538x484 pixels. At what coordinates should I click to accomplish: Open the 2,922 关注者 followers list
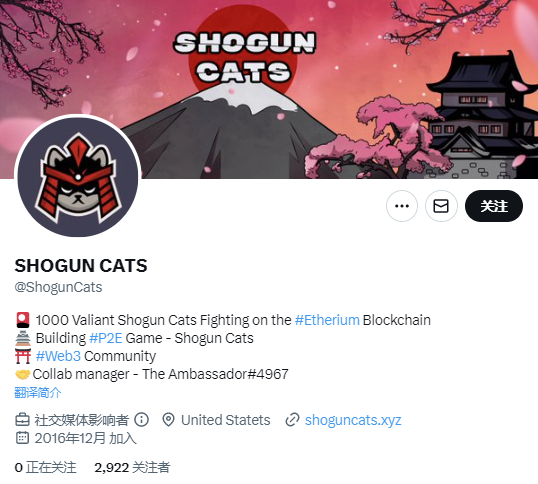tap(132, 468)
